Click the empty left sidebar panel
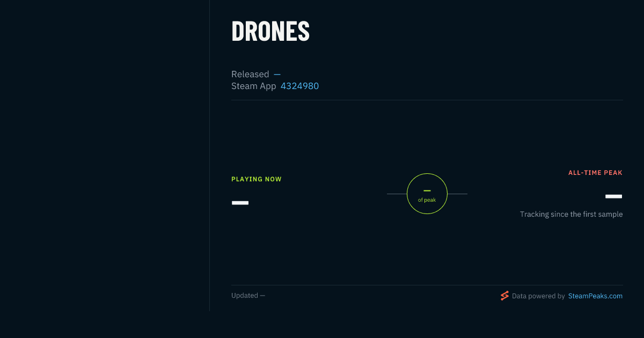This screenshot has width=644, height=338. 105,156
